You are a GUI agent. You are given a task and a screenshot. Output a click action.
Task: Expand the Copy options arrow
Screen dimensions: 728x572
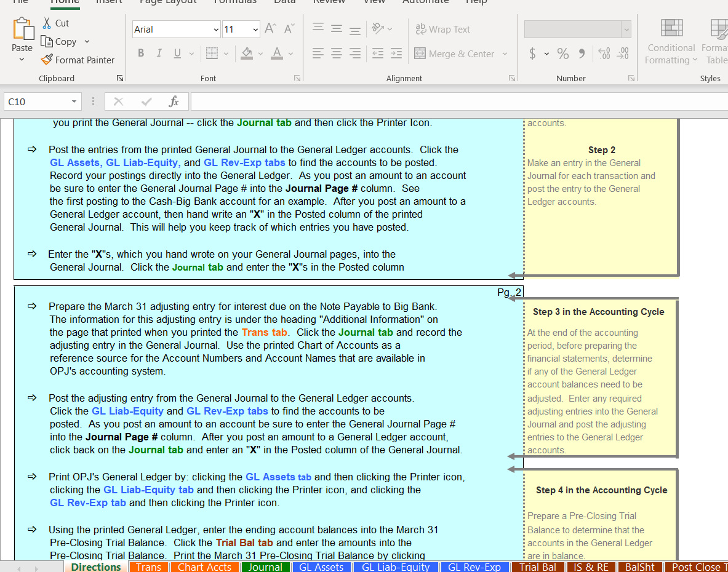click(x=87, y=42)
